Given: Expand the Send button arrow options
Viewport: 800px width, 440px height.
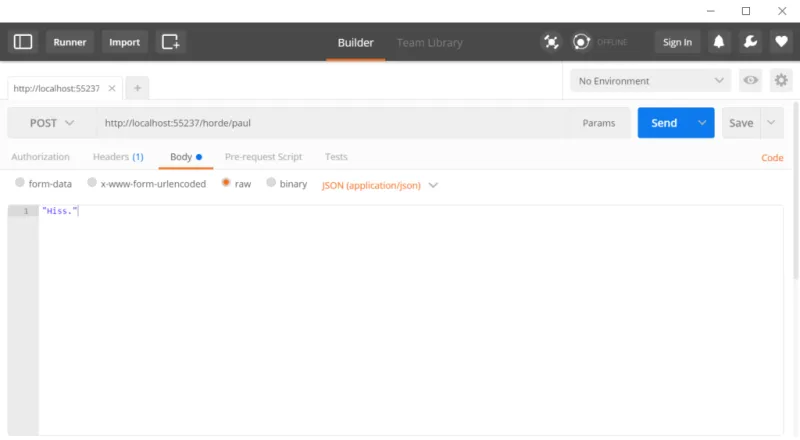Looking at the screenshot, I should (x=702, y=123).
